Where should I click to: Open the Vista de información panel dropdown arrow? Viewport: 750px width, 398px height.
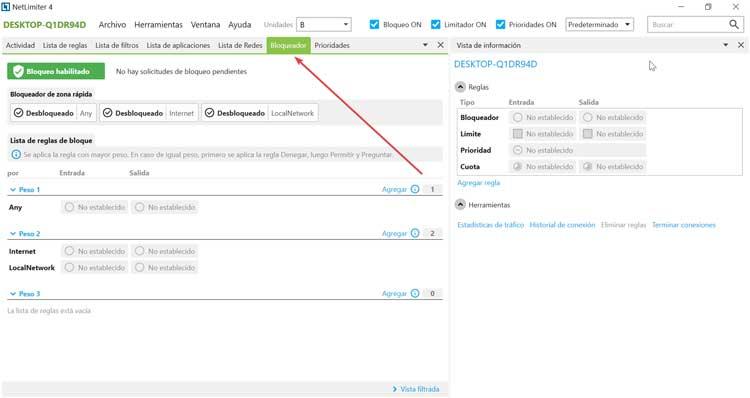(x=725, y=45)
